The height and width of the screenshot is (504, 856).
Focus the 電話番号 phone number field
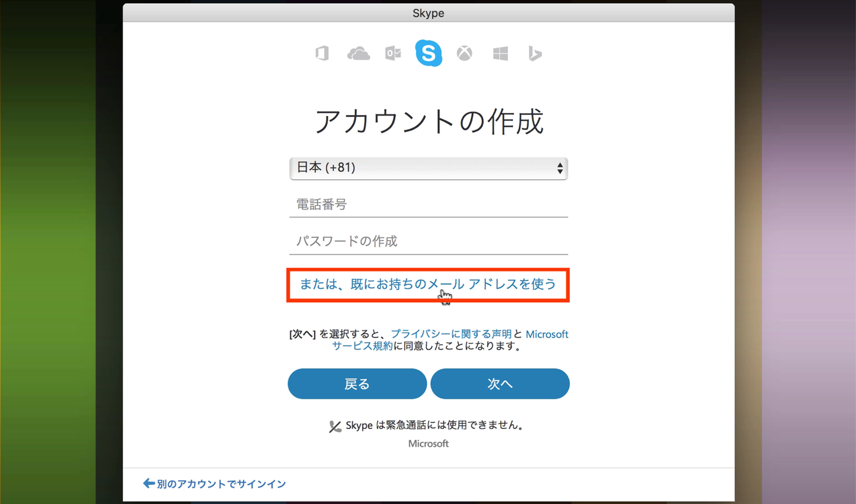point(429,205)
